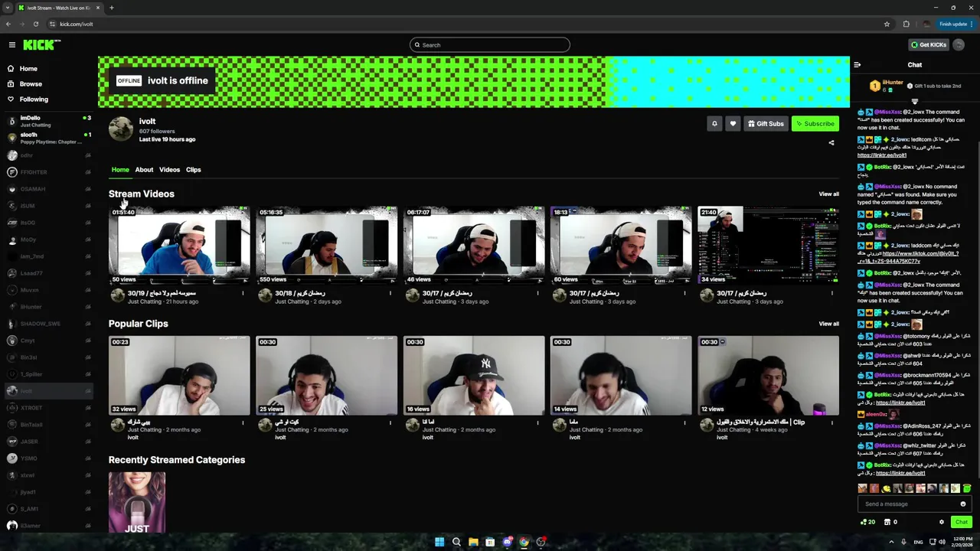Viewport: 980px width, 551px height.
Task: Open taskbar search icon
Action: click(456, 542)
